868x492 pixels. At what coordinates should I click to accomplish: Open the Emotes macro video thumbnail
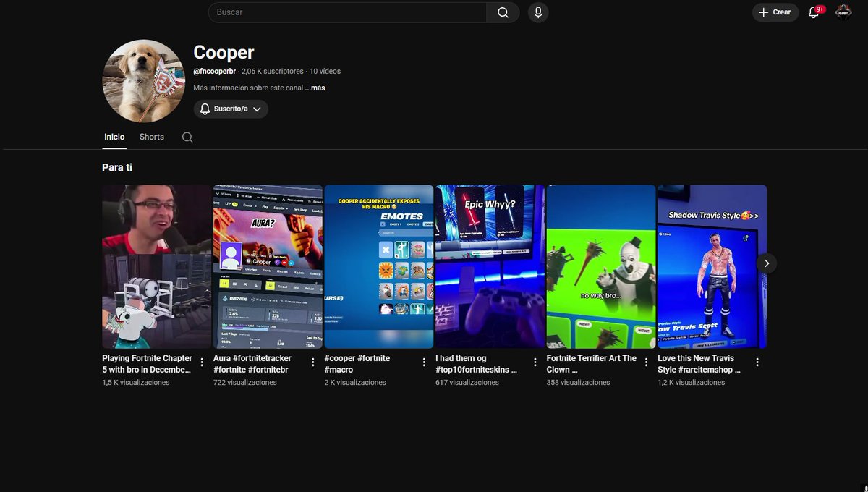[379, 266]
